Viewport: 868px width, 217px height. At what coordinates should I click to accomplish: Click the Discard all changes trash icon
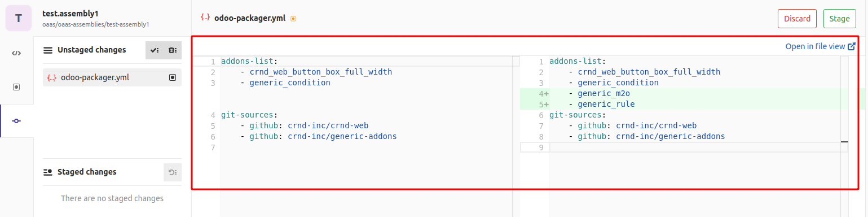pyautogui.click(x=173, y=50)
